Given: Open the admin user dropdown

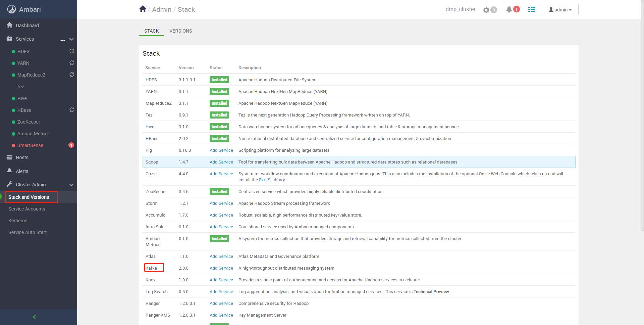Looking at the screenshot, I should (x=560, y=9).
